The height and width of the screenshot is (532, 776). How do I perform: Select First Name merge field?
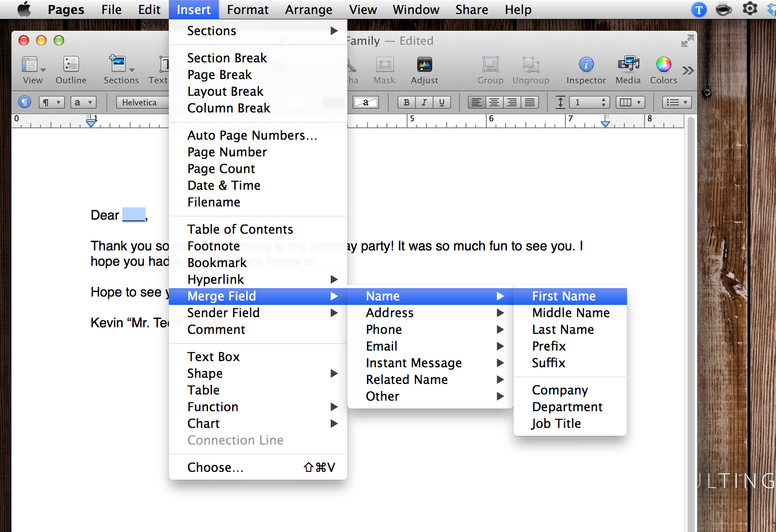coord(570,296)
